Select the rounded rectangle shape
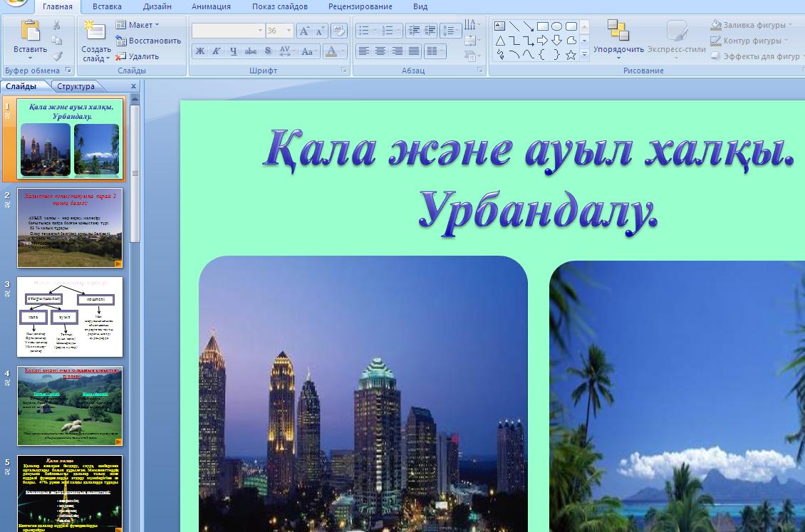805x532 pixels. click(571, 26)
